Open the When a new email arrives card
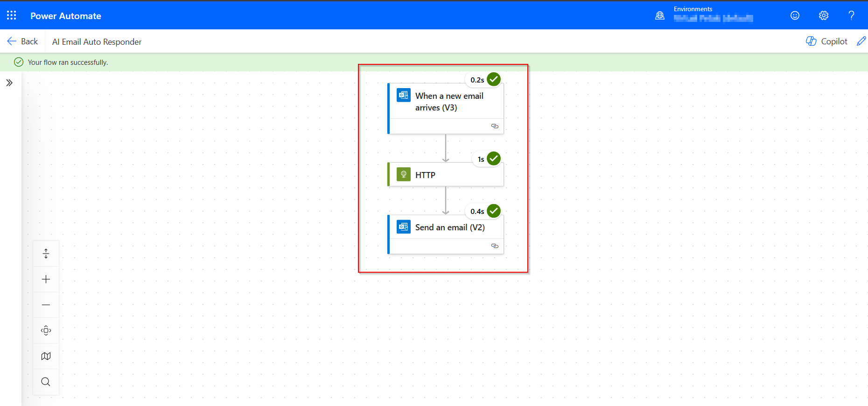The width and height of the screenshot is (868, 406). [x=446, y=109]
